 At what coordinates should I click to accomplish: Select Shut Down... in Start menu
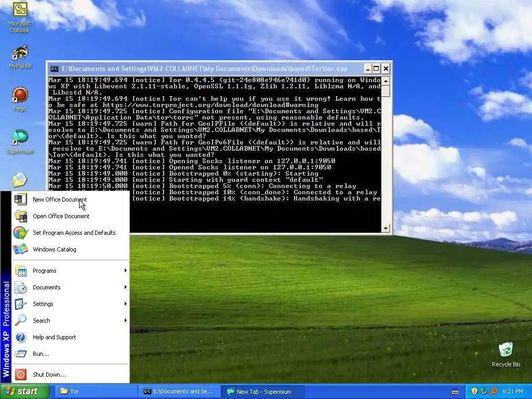pyautogui.click(x=71, y=375)
